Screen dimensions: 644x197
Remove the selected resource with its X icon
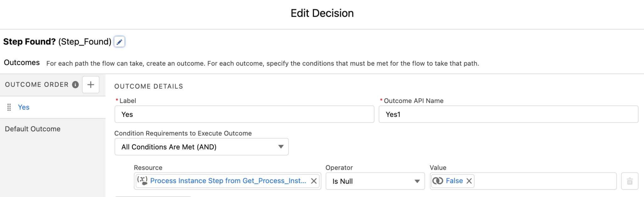coord(314,181)
